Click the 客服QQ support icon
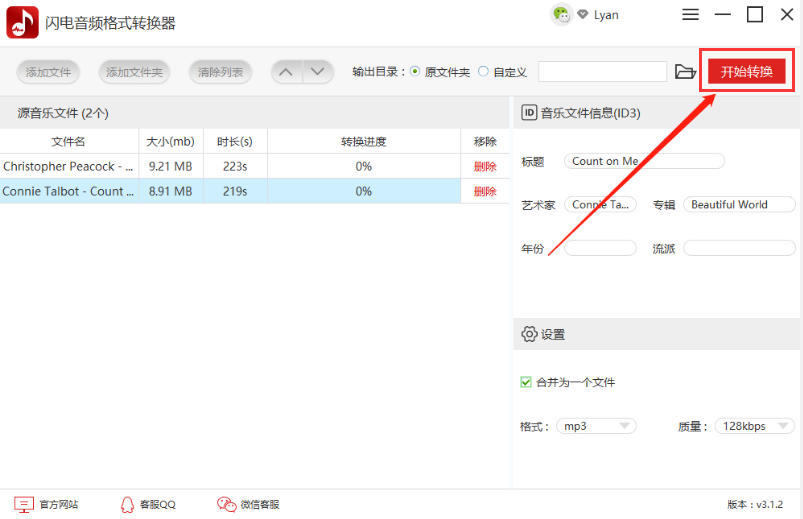Screen dimensions: 803x519 (127, 504)
